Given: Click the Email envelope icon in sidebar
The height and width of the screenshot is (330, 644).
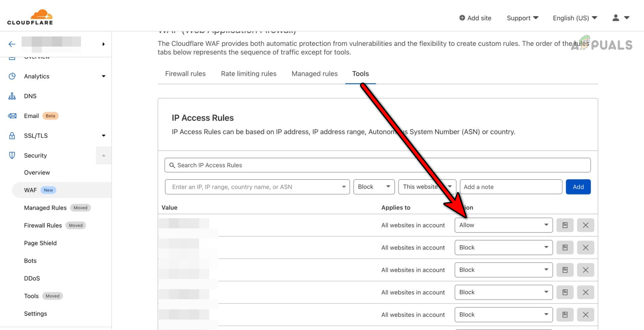Looking at the screenshot, I should (x=12, y=116).
